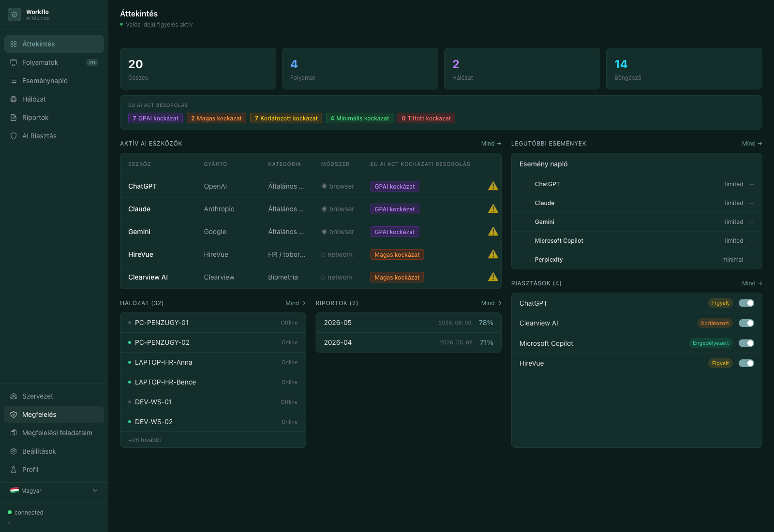Click the warning triangle in Claude row

point(493,209)
